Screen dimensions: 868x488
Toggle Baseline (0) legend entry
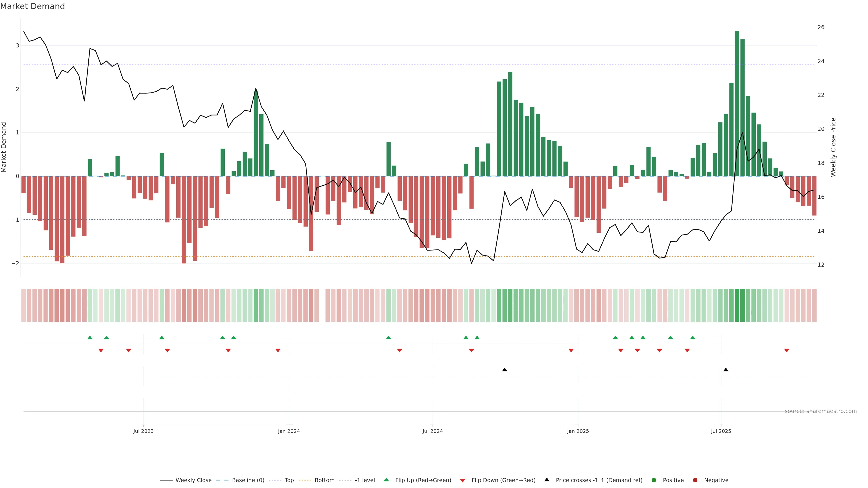[x=248, y=480]
